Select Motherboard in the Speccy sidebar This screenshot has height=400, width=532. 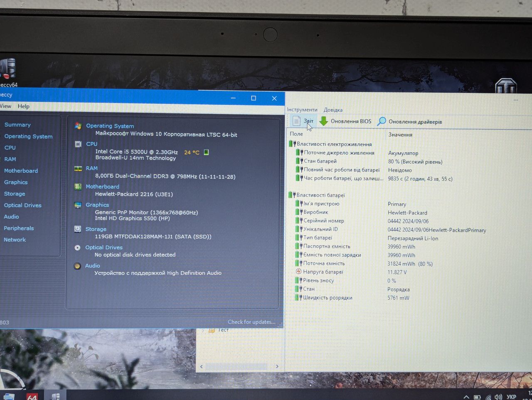coord(21,171)
